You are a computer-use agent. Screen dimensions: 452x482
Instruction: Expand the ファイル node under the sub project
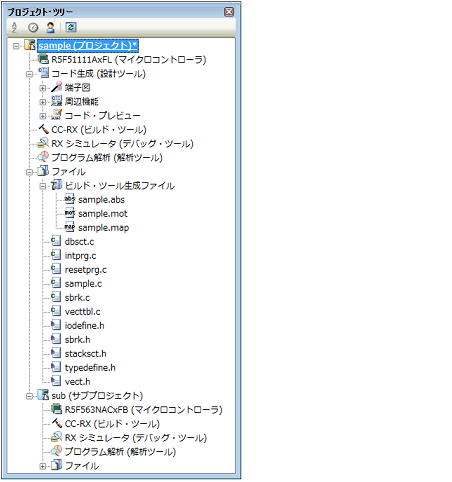coord(43,466)
